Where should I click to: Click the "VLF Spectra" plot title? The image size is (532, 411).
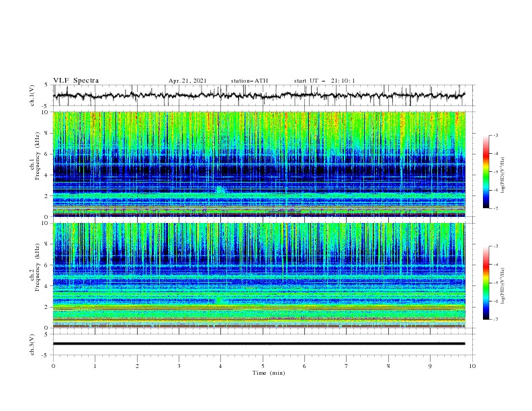76,81
